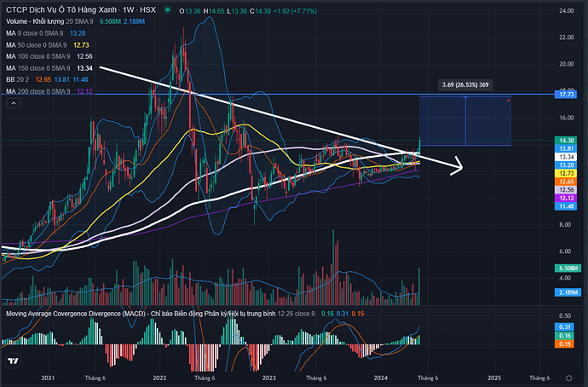
Task: Click the 12.56 MA100 axis label
Action: click(x=566, y=190)
